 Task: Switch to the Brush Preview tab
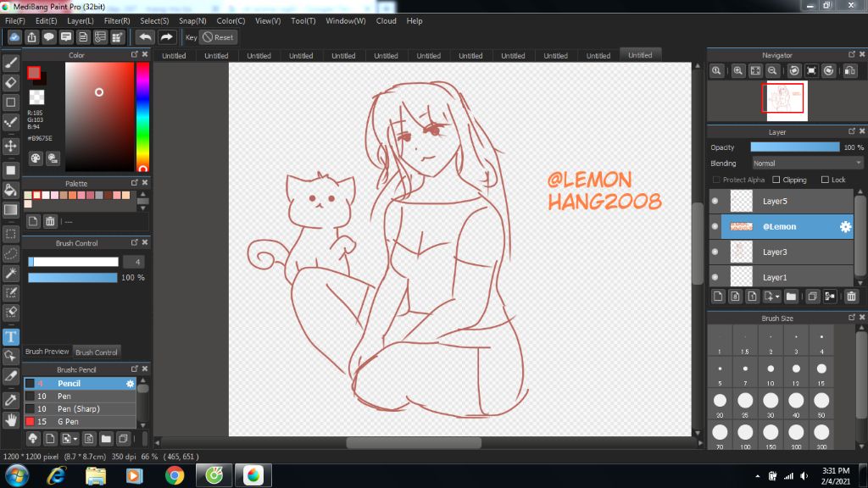pos(47,352)
